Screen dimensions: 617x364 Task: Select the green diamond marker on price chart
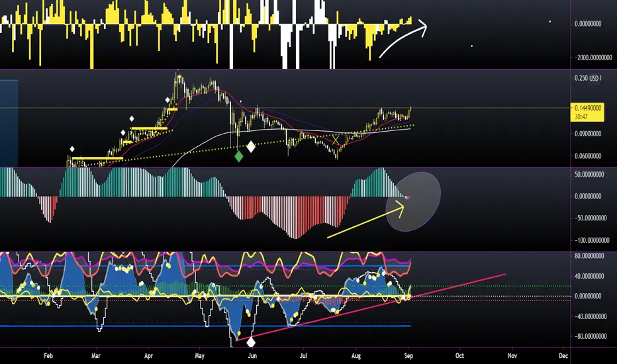click(x=239, y=157)
